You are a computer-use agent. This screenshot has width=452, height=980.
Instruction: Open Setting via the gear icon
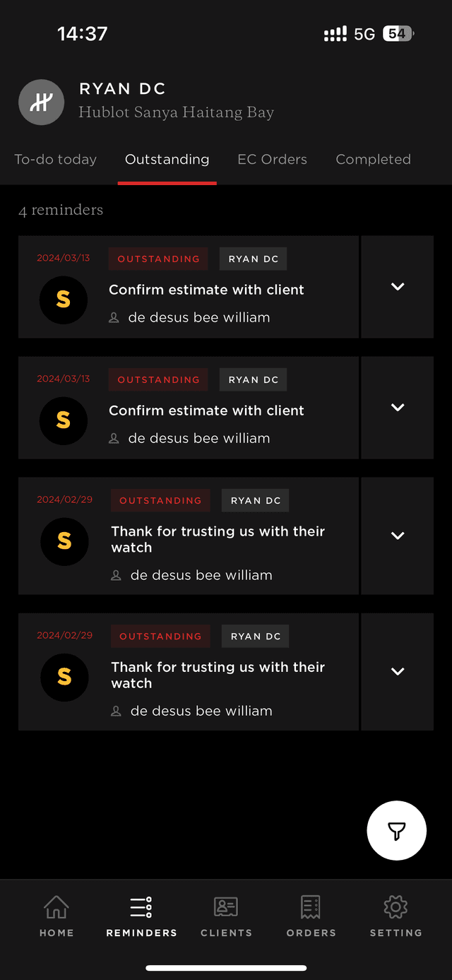395,907
